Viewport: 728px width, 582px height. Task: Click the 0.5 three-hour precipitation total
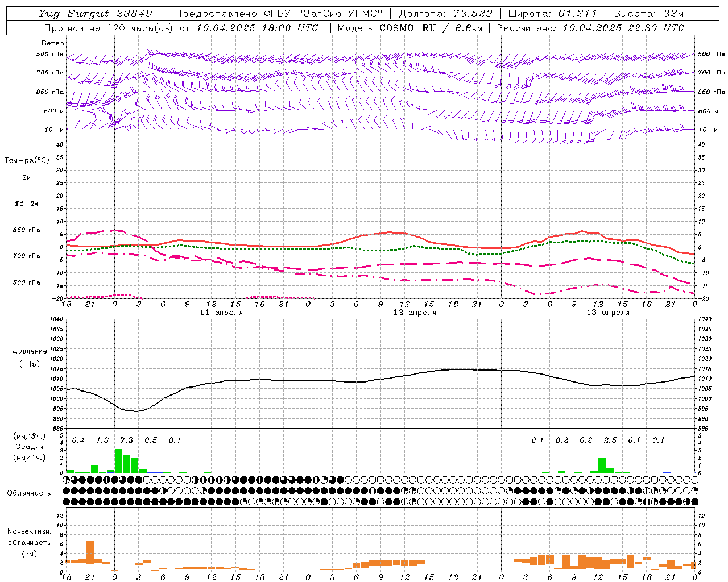[x=151, y=440]
